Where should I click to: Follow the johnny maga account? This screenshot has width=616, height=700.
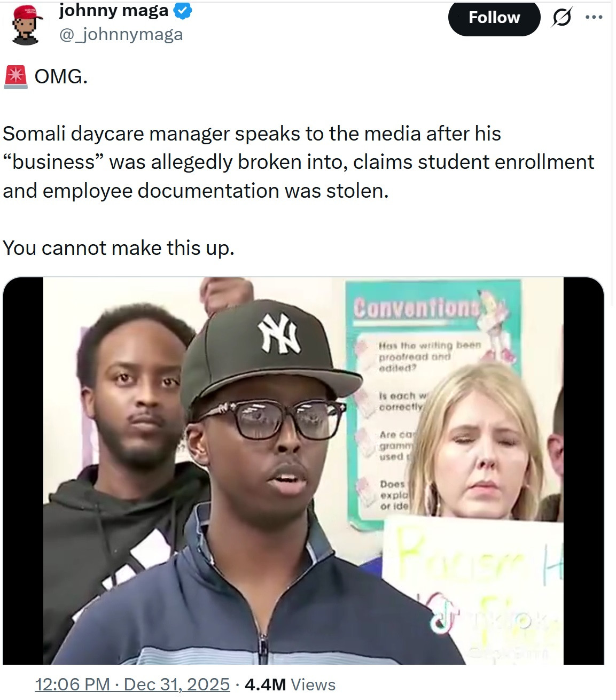click(x=494, y=18)
